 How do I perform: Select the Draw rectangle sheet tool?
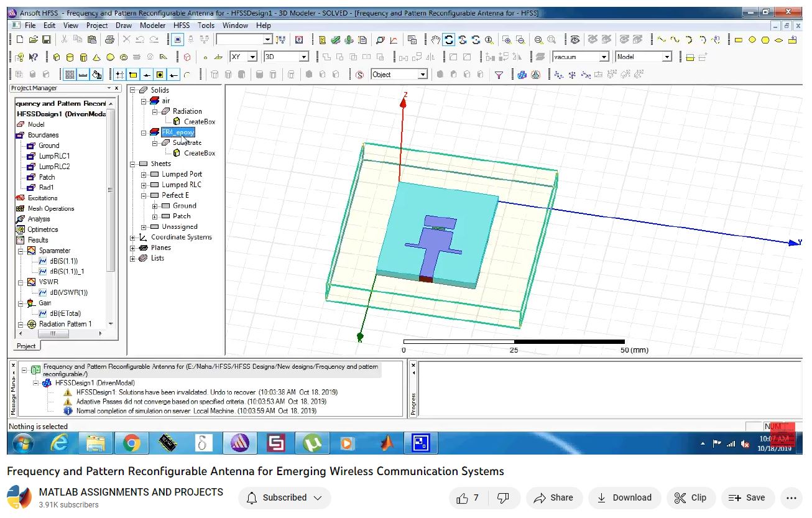point(739,40)
